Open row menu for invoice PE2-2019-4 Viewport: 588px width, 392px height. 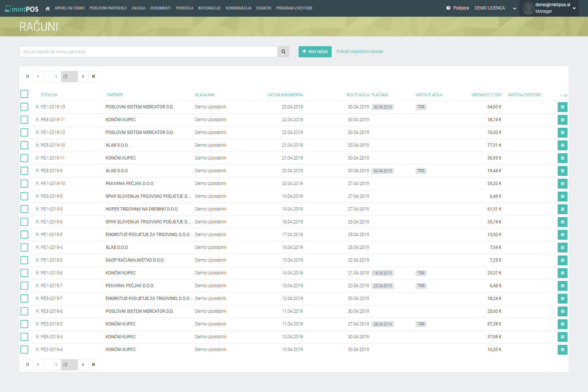(562, 350)
